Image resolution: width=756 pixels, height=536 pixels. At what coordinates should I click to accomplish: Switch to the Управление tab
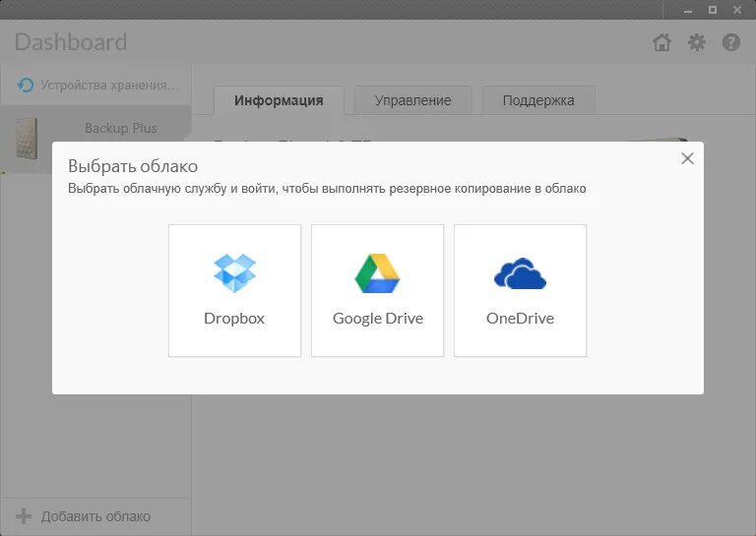pos(413,100)
